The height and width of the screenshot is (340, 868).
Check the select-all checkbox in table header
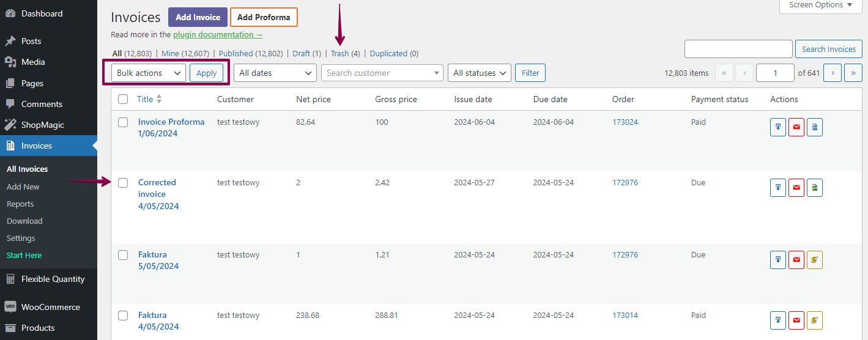pyautogui.click(x=123, y=99)
